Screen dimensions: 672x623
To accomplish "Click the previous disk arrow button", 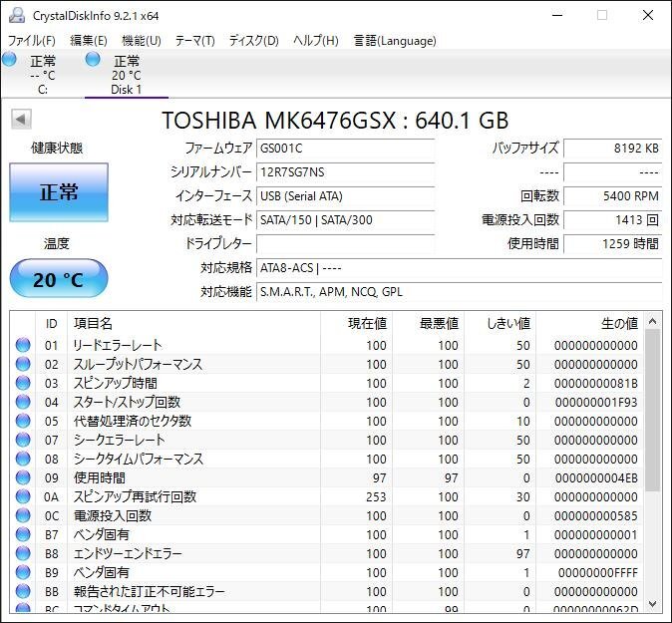I will click(21, 120).
